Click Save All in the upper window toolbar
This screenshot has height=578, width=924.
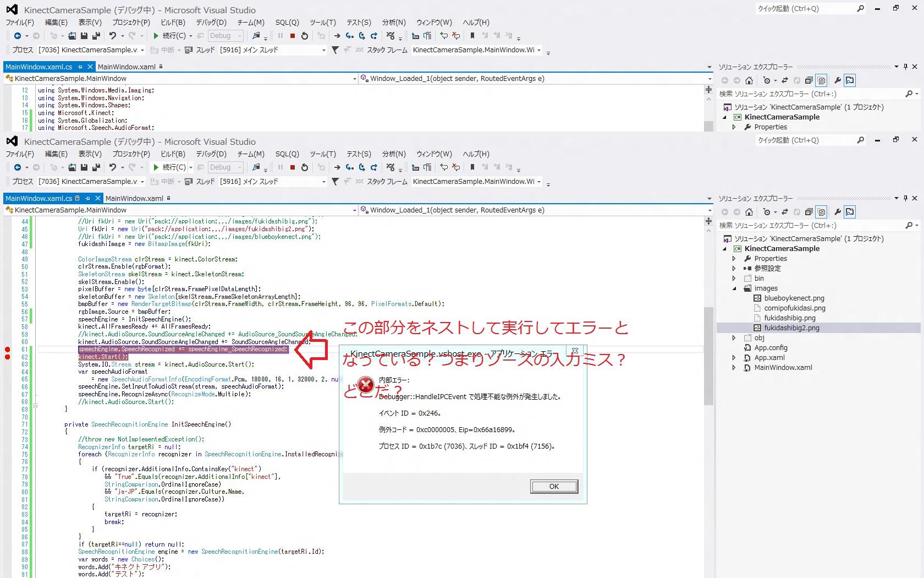point(96,36)
